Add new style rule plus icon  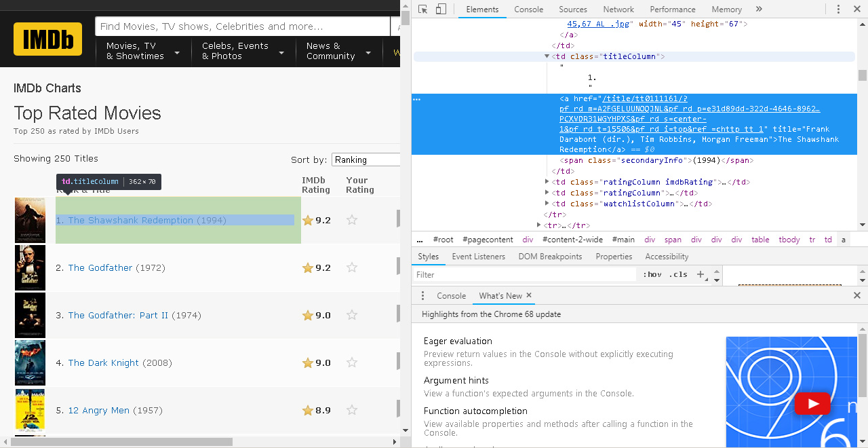[x=701, y=274]
